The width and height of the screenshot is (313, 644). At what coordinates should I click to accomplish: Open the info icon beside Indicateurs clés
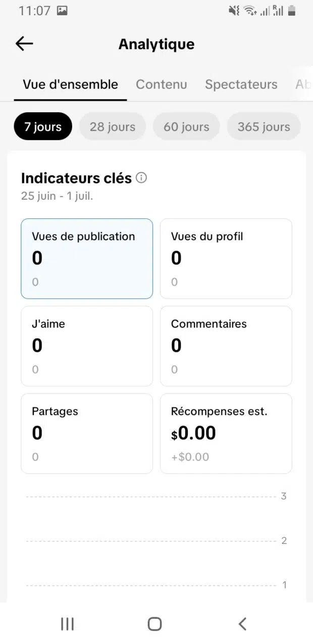click(x=142, y=178)
